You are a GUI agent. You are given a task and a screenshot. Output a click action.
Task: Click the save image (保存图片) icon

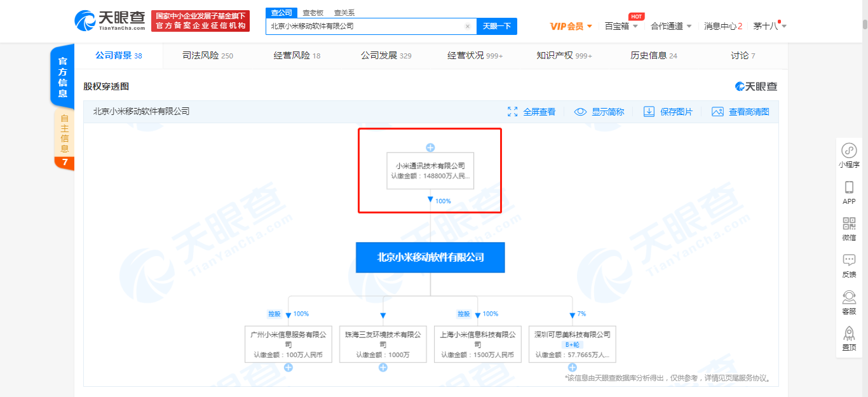click(649, 112)
